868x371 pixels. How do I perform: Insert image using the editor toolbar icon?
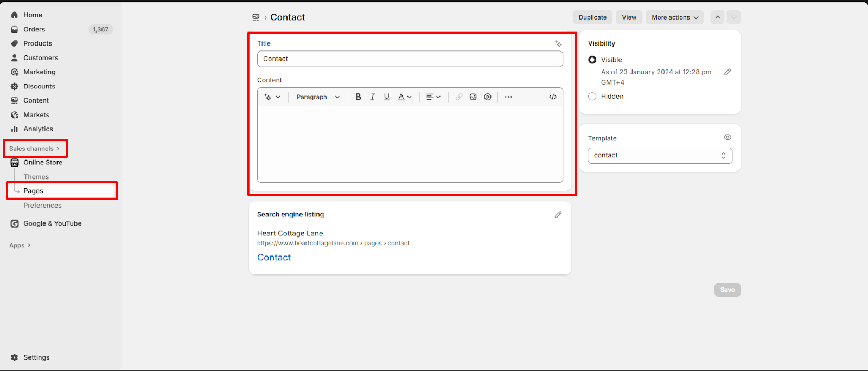[473, 97]
